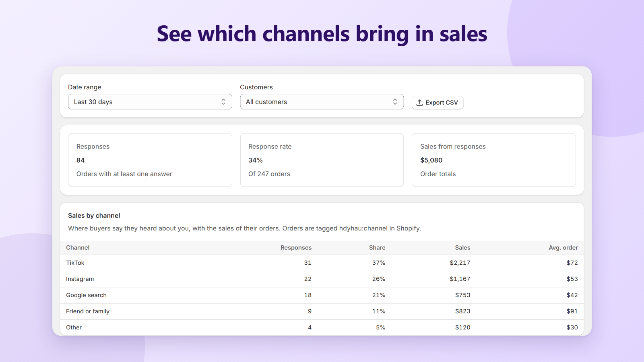Click the Sales column header

click(x=462, y=248)
